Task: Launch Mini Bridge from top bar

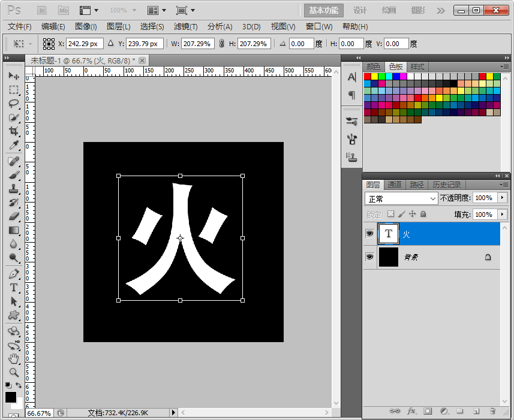Action: (64, 10)
